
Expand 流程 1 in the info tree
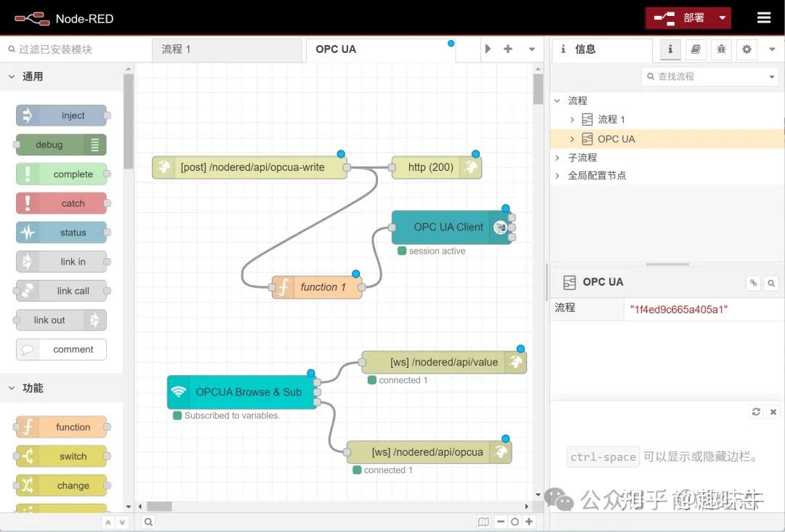(571, 119)
